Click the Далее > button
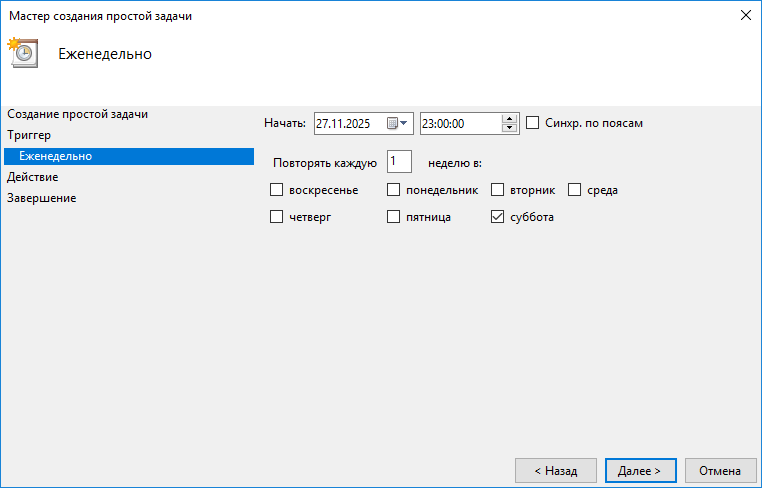Viewport: 762px width, 488px height. click(x=641, y=471)
